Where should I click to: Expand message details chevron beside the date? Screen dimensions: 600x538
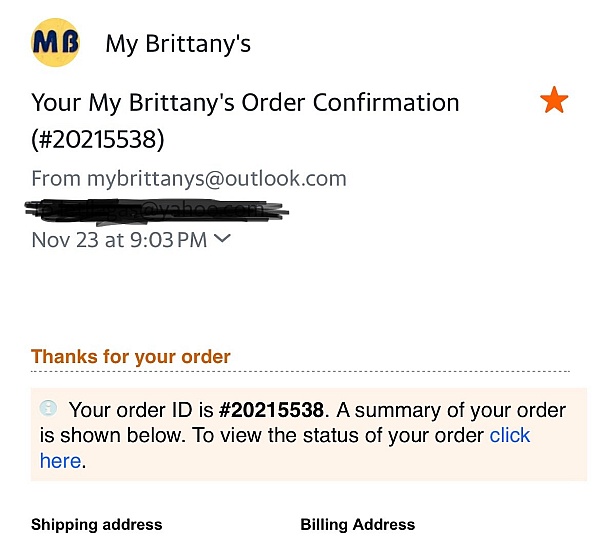pos(222,239)
